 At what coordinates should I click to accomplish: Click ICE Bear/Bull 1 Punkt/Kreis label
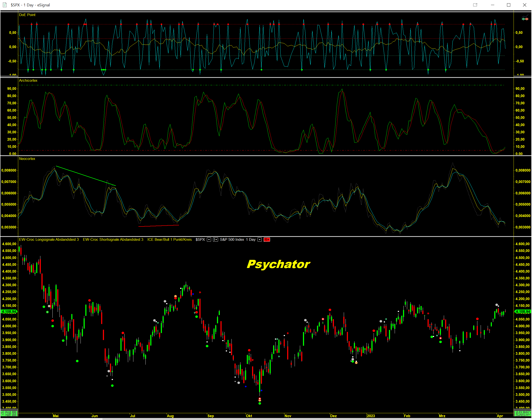coord(170,239)
